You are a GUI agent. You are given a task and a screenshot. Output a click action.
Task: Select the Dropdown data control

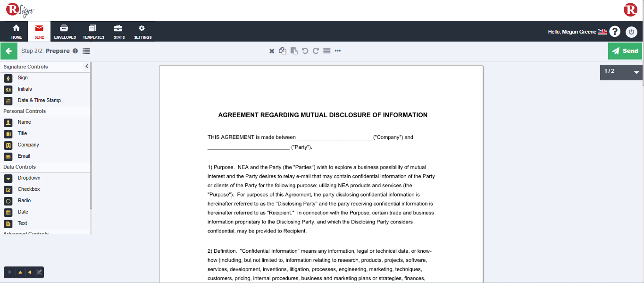click(x=29, y=178)
